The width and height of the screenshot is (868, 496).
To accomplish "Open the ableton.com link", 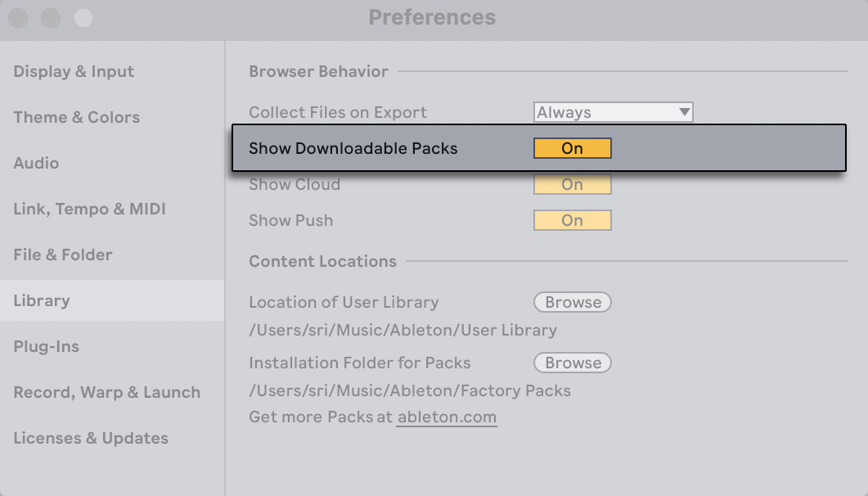I will tap(447, 418).
